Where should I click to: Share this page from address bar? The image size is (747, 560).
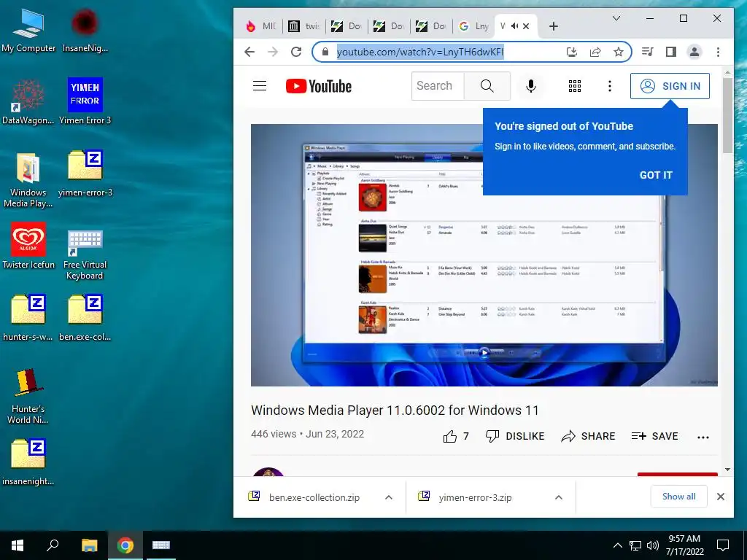point(595,52)
